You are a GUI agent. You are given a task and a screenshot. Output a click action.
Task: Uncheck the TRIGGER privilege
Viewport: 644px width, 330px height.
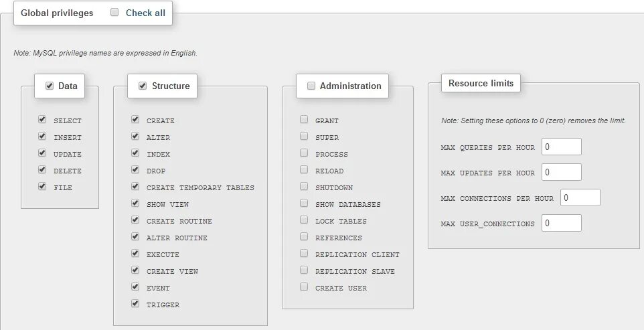click(x=135, y=303)
